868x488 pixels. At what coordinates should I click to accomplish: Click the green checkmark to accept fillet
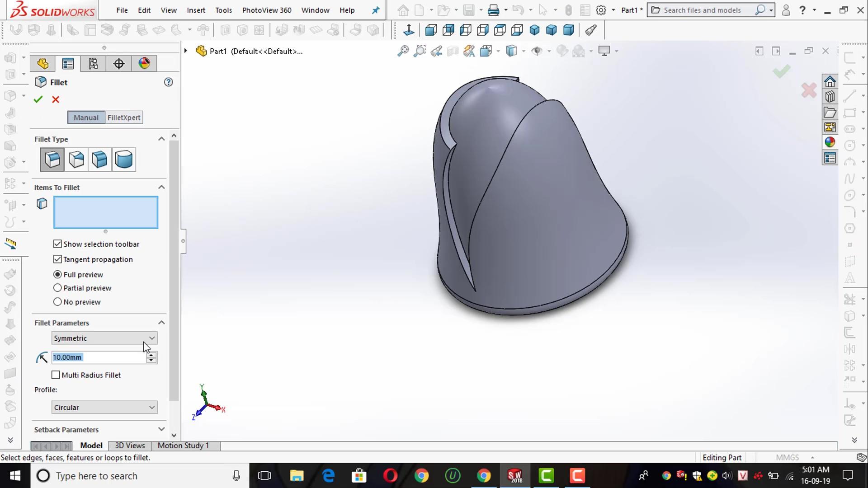[38, 99]
